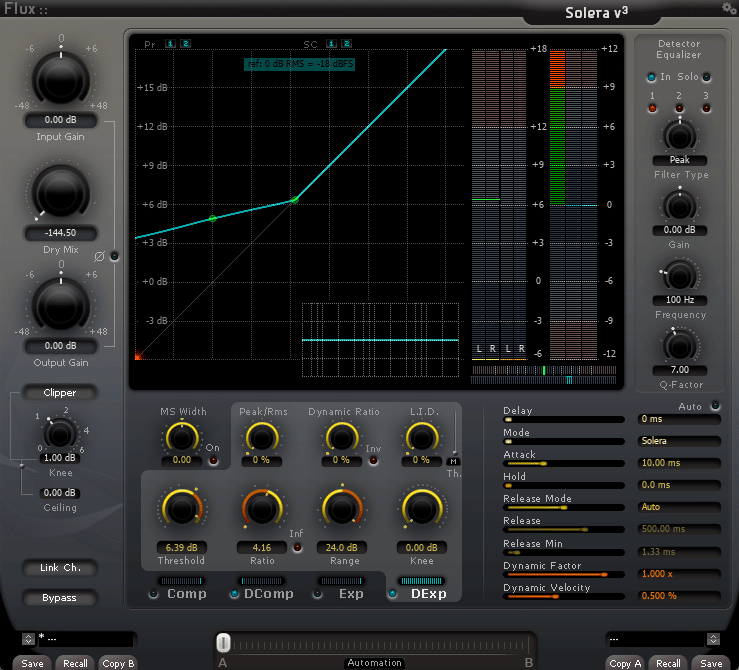Click the phase invert (Ø) button

click(x=114, y=256)
